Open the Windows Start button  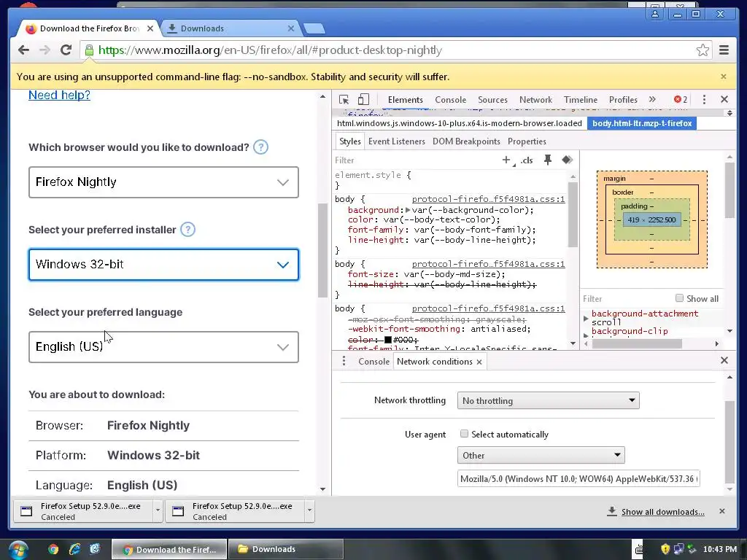[x=18, y=550]
